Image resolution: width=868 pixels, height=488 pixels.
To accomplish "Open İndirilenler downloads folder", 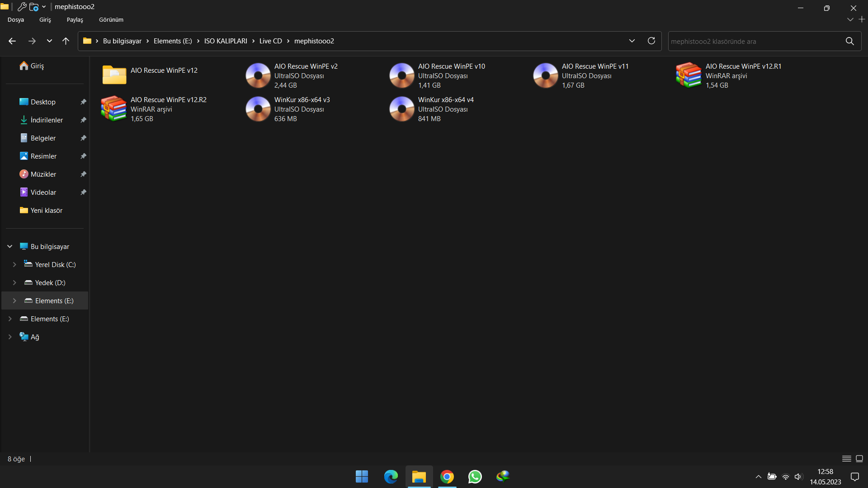I will (x=41, y=120).
